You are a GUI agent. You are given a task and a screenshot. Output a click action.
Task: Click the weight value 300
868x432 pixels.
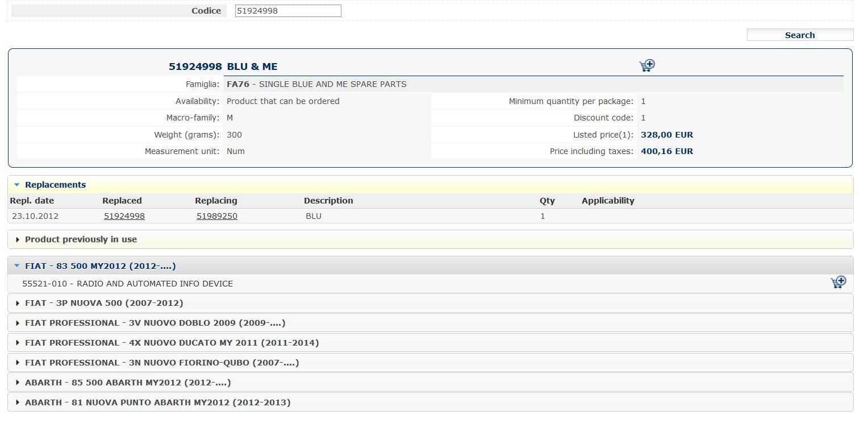(x=234, y=135)
